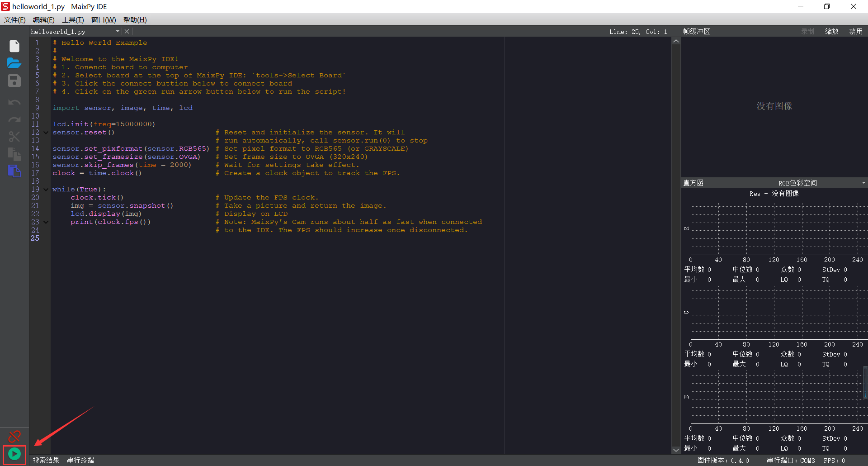868x466 pixels.
Task: Click the 'sensor.skip_frames(time = 2000)' code
Action: click(x=122, y=165)
